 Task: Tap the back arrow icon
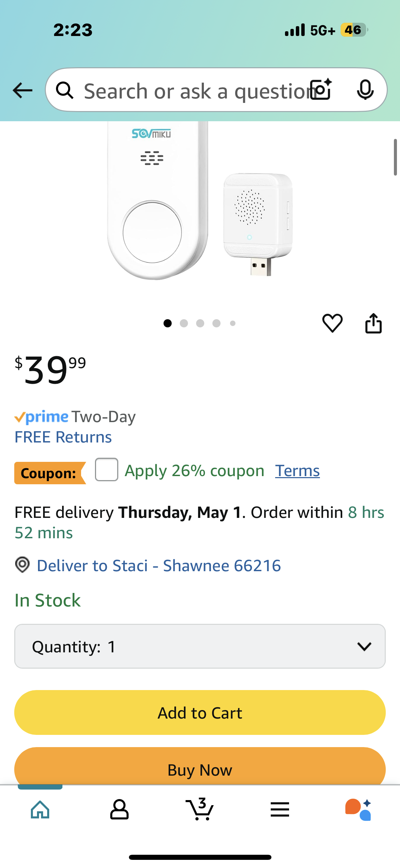(22, 90)
